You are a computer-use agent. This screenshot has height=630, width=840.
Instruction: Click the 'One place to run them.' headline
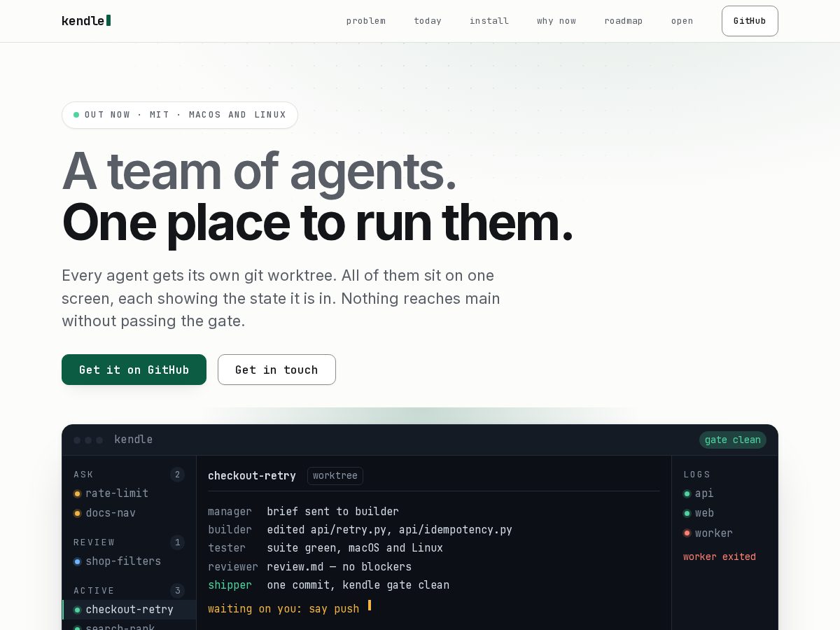tap(317, 223)
